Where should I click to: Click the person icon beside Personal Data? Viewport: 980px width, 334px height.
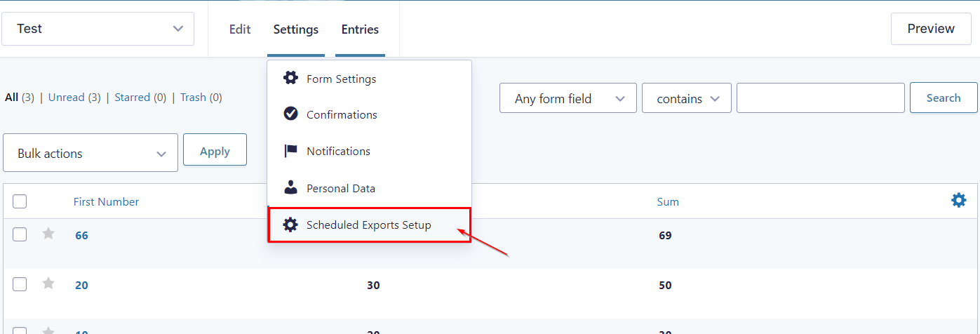[x=290, y=187]
